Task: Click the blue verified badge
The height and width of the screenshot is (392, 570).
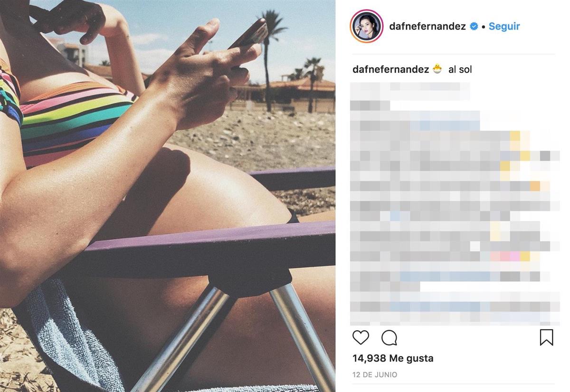Action: pyautogui.click(x=474, y=27)
